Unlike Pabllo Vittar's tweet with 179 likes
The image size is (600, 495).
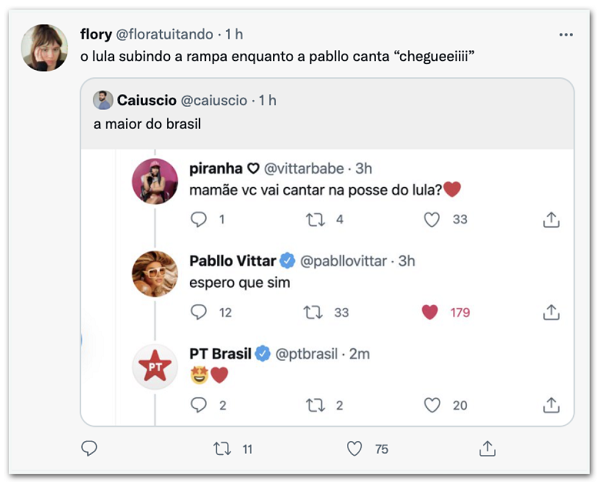(x=431, y=312)
